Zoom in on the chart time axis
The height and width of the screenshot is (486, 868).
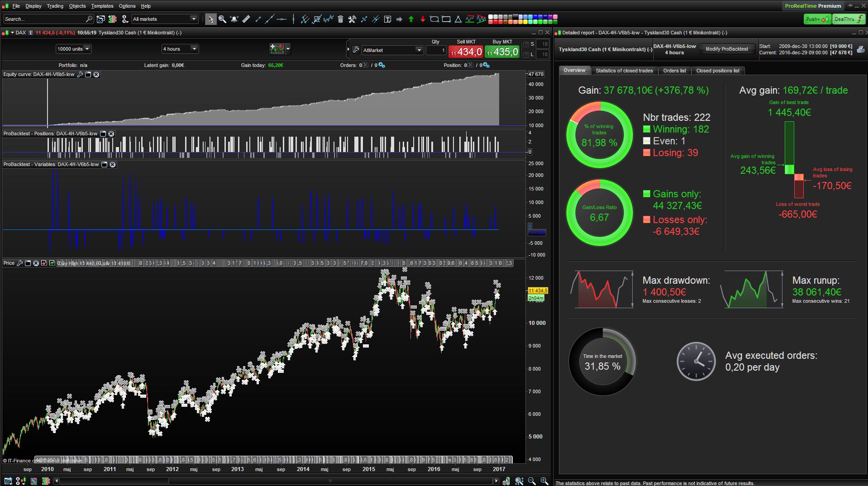click(544, 481)
